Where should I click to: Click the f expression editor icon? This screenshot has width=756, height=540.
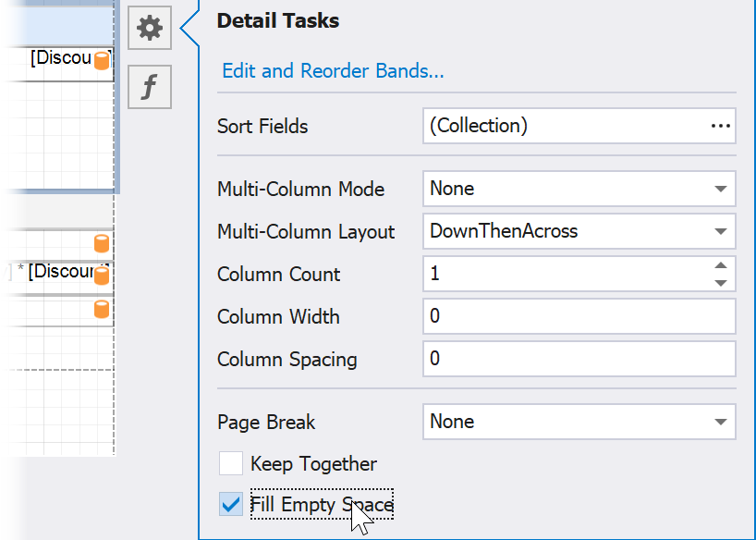point(149,87)
